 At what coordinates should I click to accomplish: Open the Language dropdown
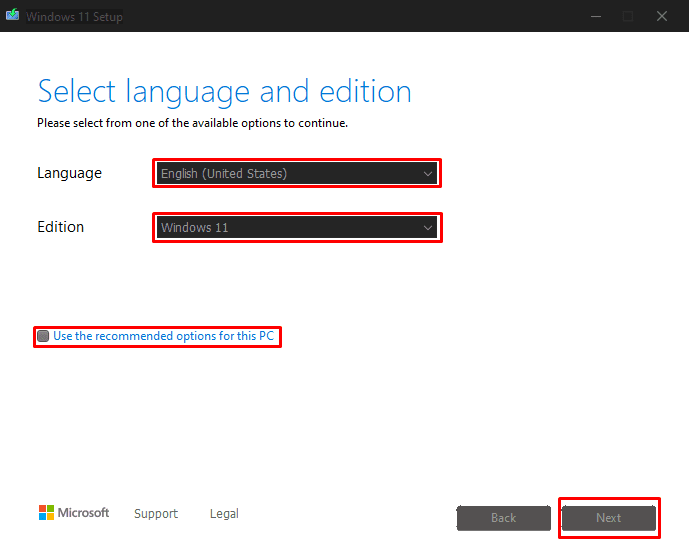(297, 173)
